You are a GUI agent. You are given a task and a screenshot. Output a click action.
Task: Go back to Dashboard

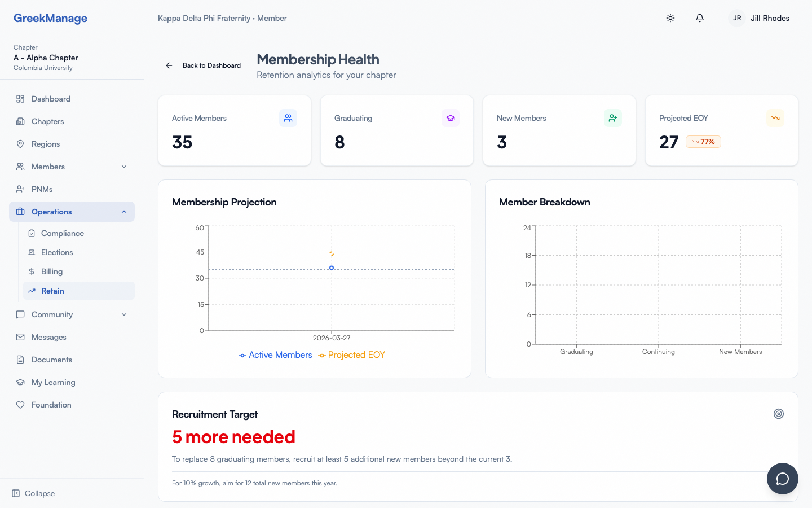click(204, 65)
